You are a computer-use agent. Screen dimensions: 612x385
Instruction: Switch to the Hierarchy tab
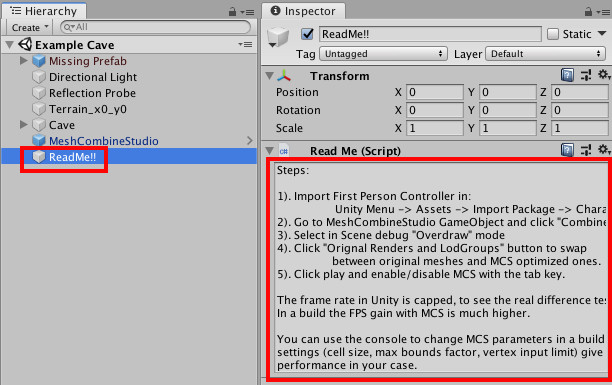(44, 11)
